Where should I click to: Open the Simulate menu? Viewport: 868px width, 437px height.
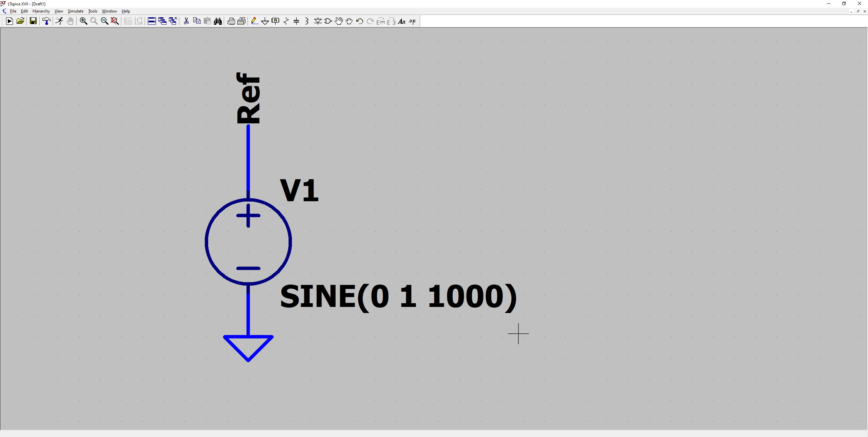pyautogui.click(x=75, y=11)
